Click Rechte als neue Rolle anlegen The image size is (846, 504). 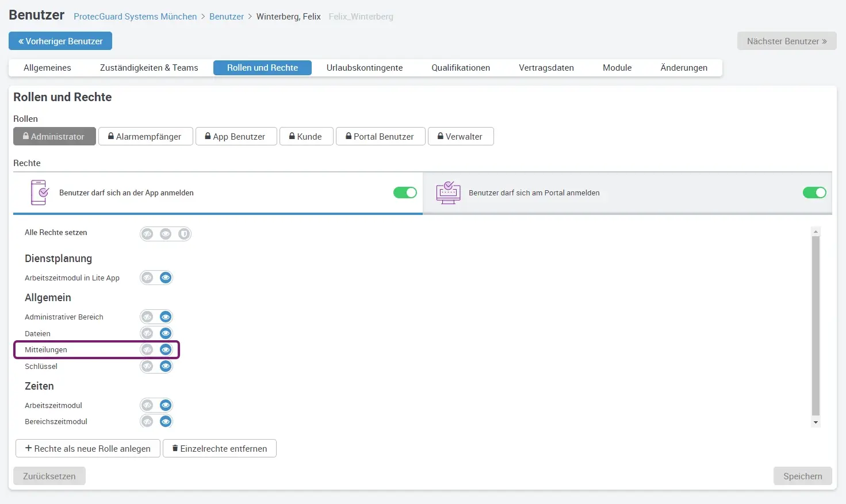pyautogui.click(x=87, y=448)
